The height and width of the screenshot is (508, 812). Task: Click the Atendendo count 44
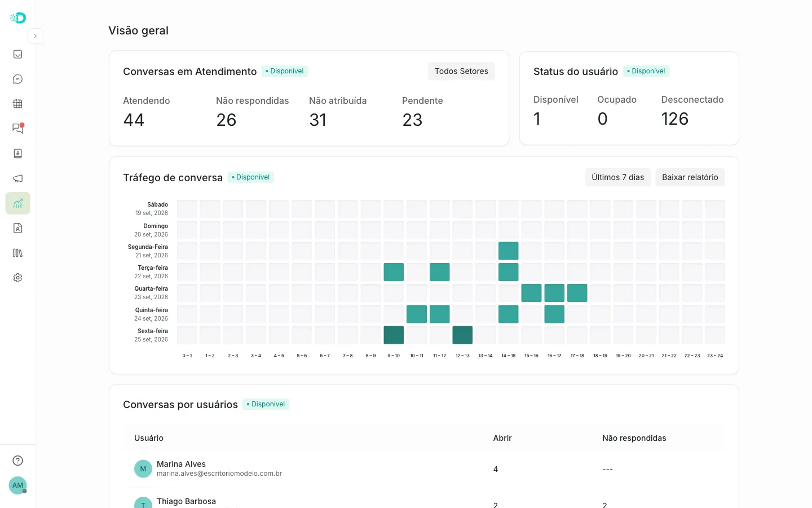[134, 120]
